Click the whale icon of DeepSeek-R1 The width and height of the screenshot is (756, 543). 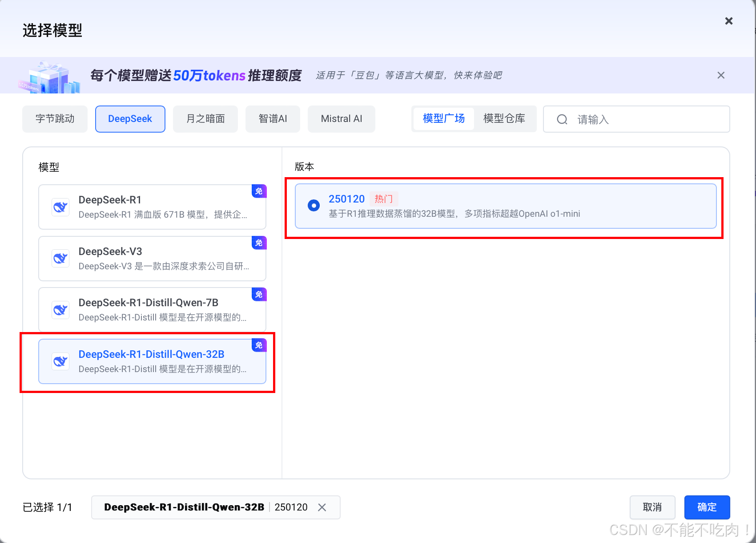[60, 207]
